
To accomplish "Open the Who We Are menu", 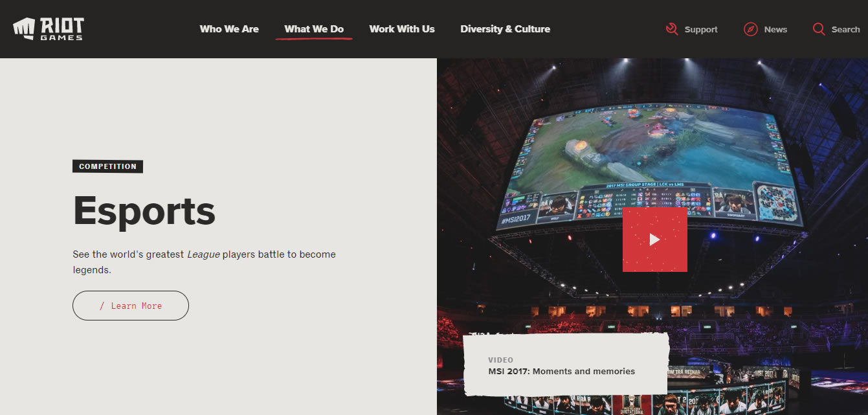I will pos(229,28).
